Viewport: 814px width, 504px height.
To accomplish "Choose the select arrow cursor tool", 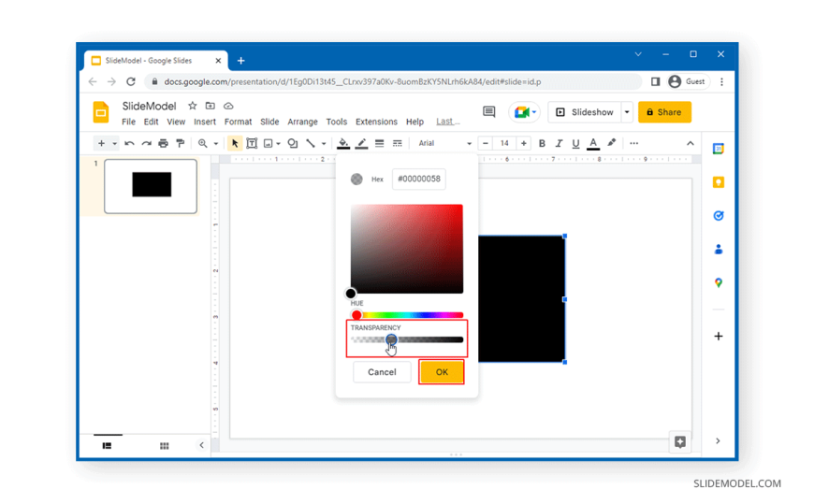I will tap(235, 144).
